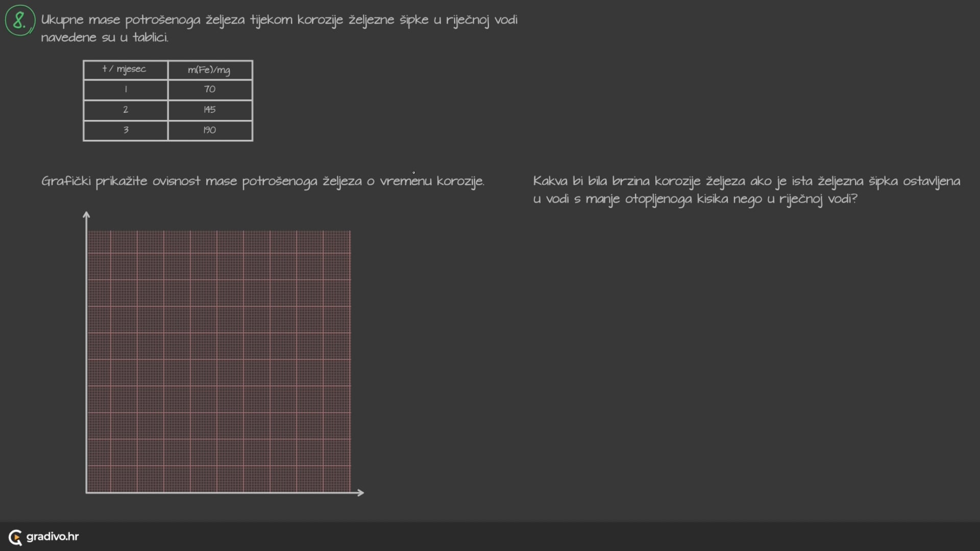Click the month 3 table cell

click(x=126, y=130)
